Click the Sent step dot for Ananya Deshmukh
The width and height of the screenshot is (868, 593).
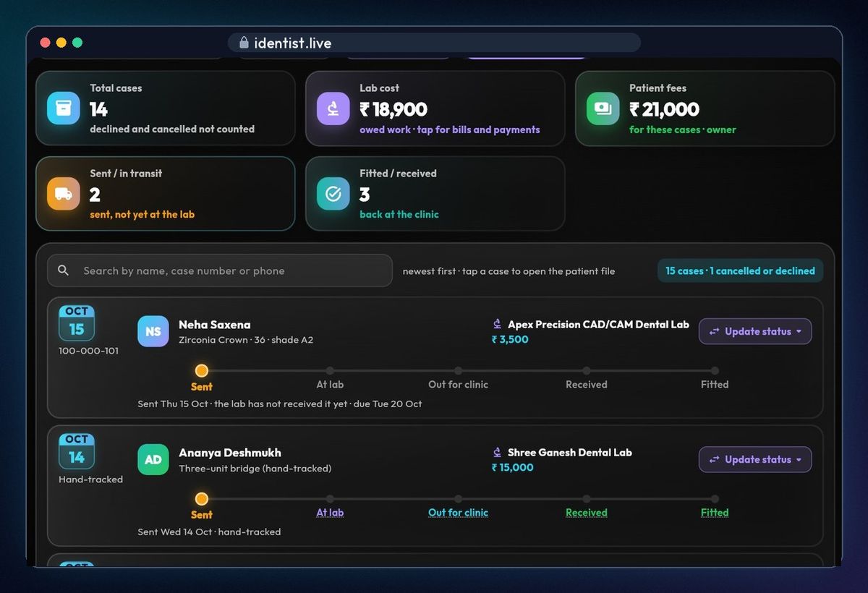point(202,498)
